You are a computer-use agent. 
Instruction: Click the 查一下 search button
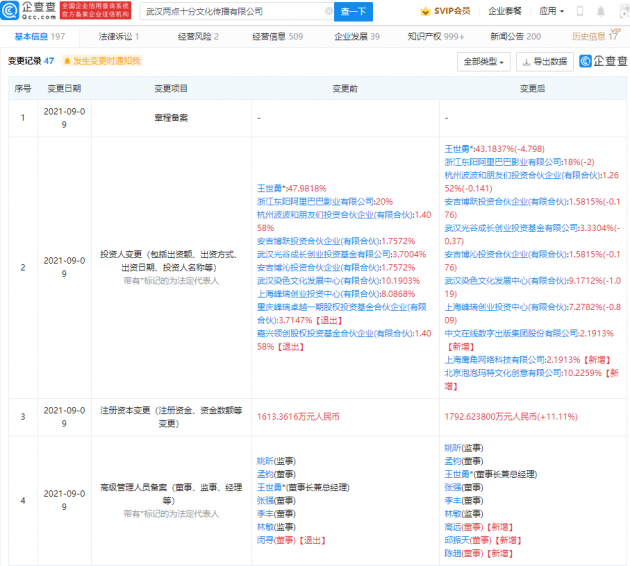point(354,11)
